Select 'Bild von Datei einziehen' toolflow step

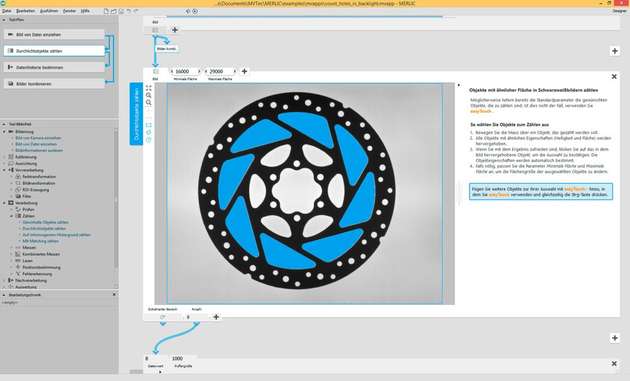click(54, 35)
